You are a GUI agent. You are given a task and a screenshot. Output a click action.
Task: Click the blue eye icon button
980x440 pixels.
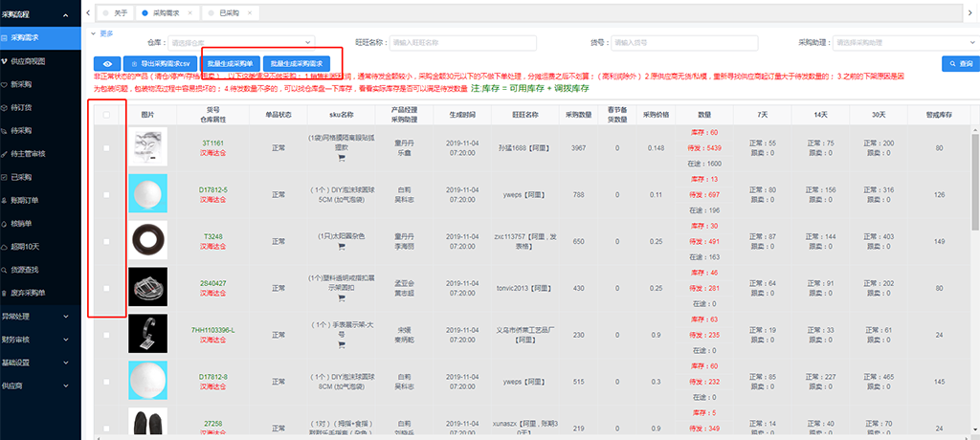pos(106,62)
